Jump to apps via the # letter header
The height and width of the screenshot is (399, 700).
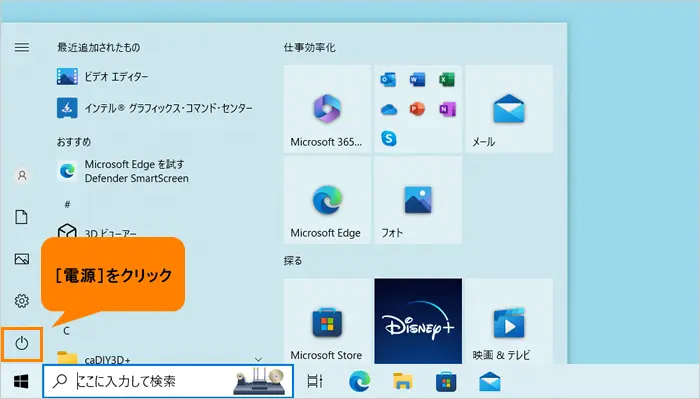pyautogui.click(x=67, y=204)
